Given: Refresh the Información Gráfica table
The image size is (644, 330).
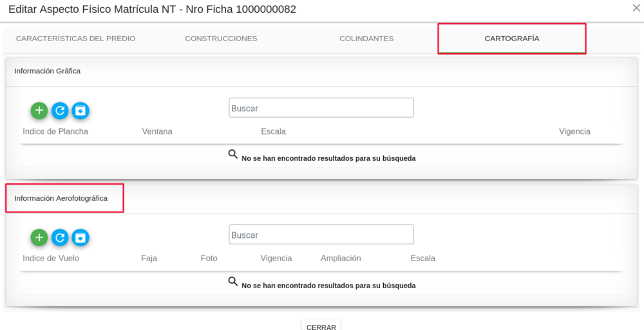Looking at the screenshot, I should [60, 111].
